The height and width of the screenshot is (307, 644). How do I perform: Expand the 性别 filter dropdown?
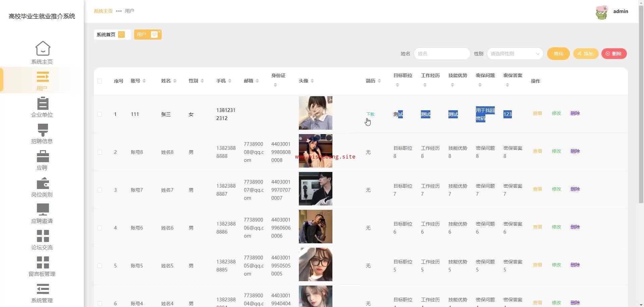(x=515, y=54)
